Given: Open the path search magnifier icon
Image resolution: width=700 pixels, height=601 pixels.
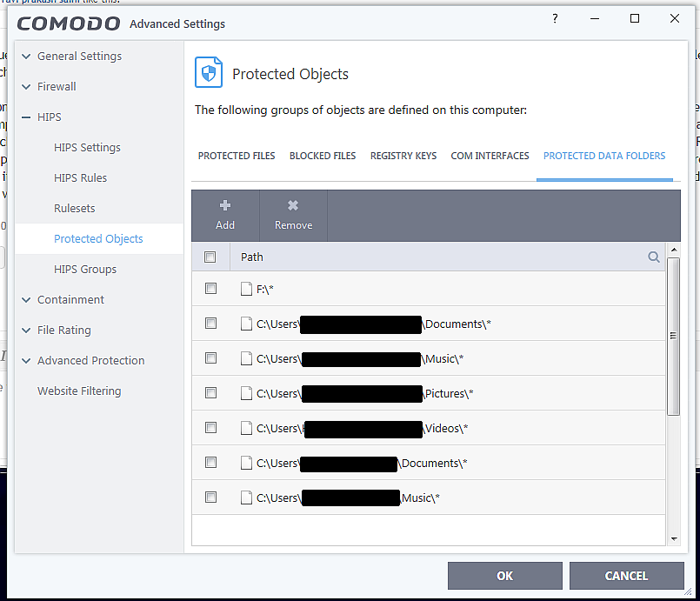Looking at the screenshot, I should coord(654,257).
